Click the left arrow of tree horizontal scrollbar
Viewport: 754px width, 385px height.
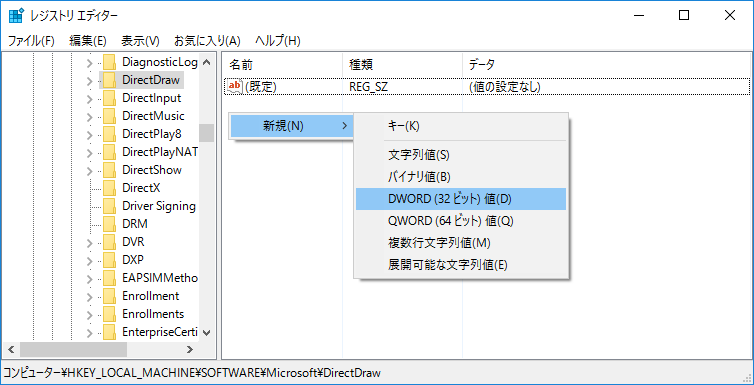click(12, 349)
